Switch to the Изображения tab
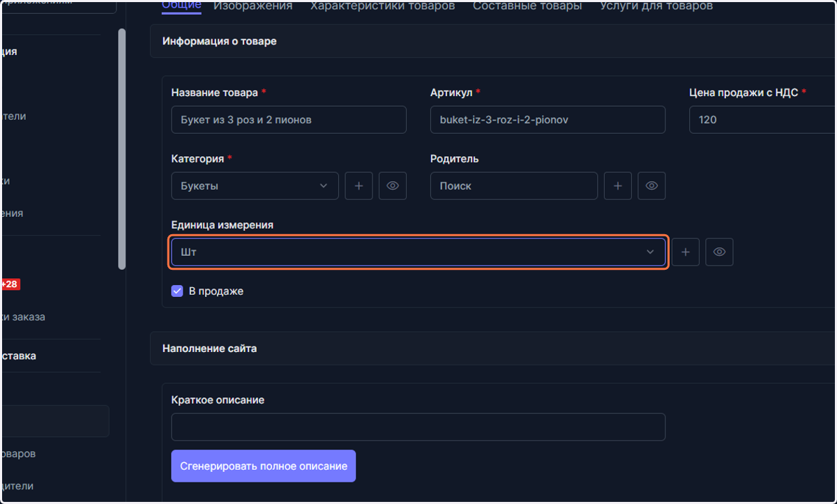The image size is (837, 504). click(253, 6)
